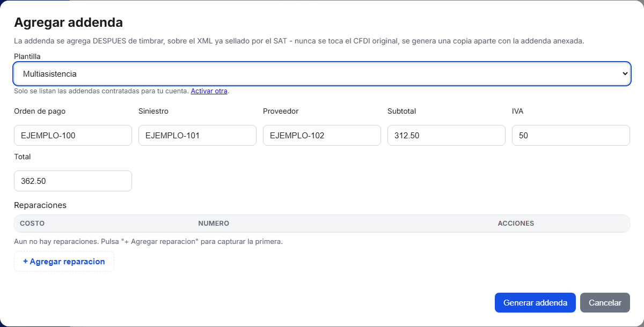Click the "Orden de pago" label

[40, 112]
